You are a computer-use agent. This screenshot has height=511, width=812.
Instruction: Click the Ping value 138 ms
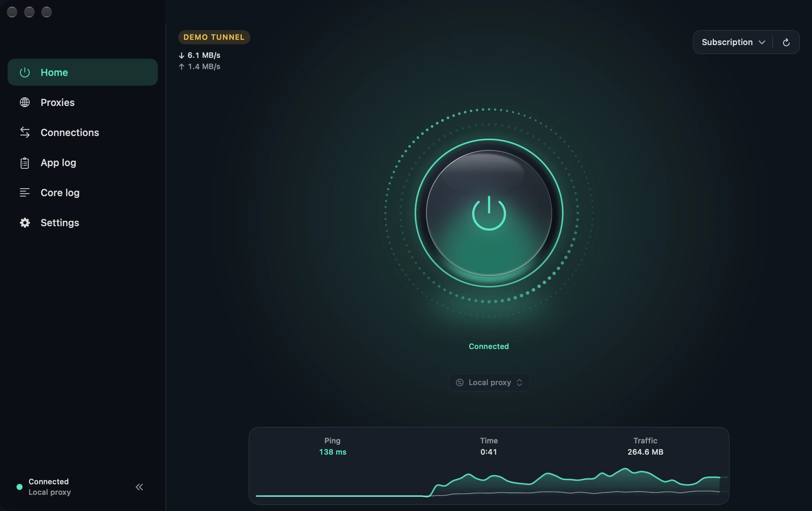click(333, 452)
